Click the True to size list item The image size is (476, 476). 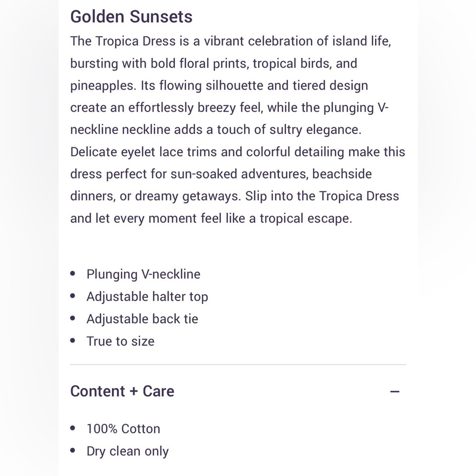pyautogui.click(x=120, y=341)
